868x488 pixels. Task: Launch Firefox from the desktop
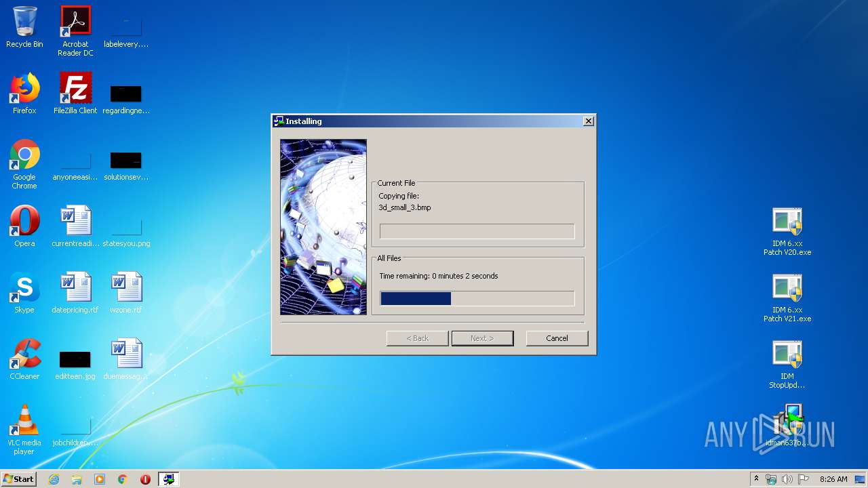pos(24,94)
